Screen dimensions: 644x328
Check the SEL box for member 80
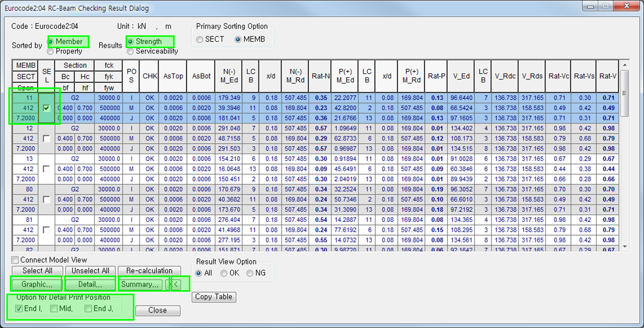(x=47, y=199)
